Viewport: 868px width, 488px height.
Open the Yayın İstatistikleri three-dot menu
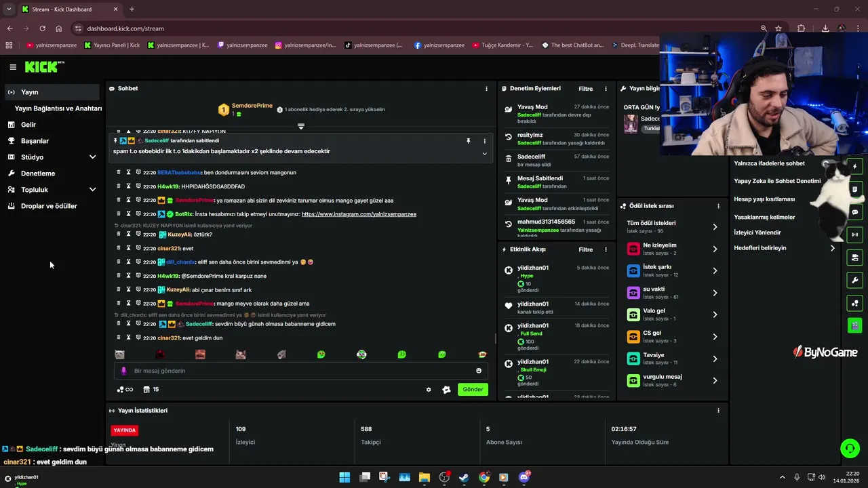tap(718, 411)
